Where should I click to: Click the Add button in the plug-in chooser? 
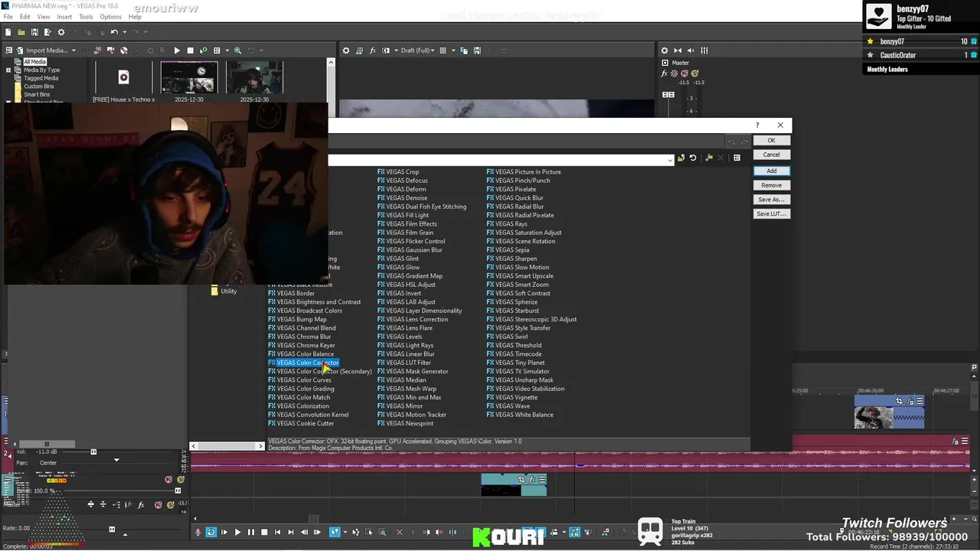pos(771,171)
